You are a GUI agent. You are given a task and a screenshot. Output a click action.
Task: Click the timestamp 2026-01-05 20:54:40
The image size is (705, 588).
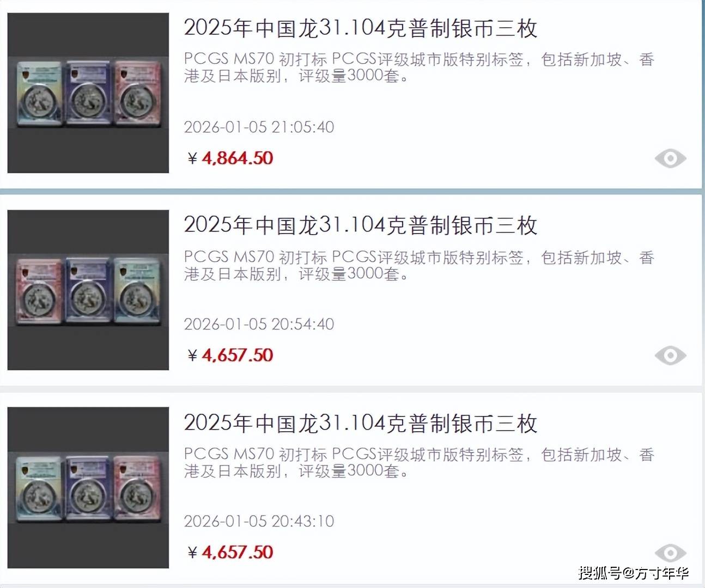(x=259, y=324)
